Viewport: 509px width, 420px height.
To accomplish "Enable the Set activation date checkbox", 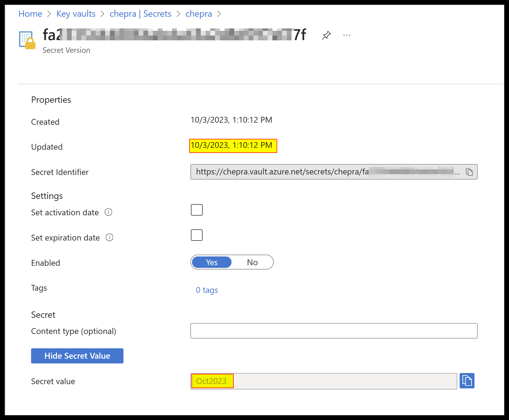I will 197,210.
